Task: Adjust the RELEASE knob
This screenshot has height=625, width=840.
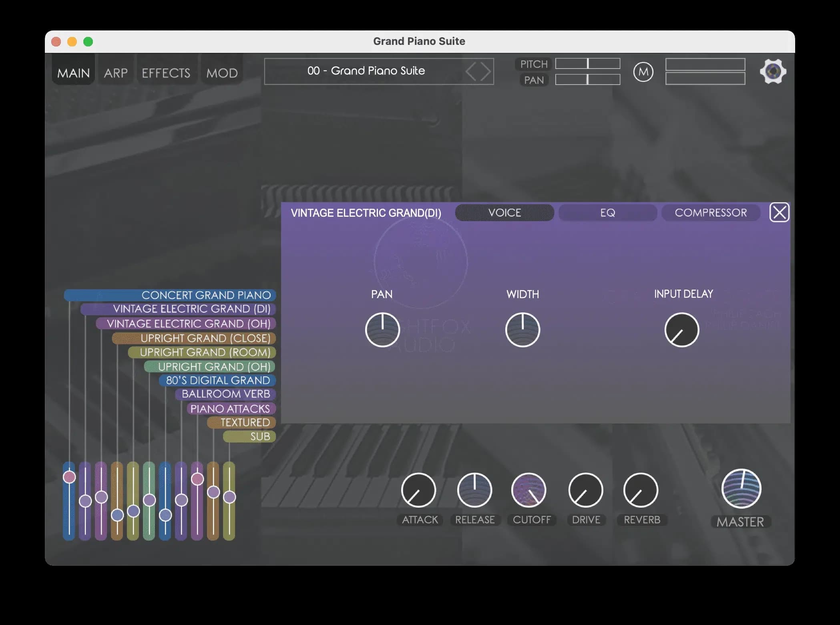Action: [474, 490]
